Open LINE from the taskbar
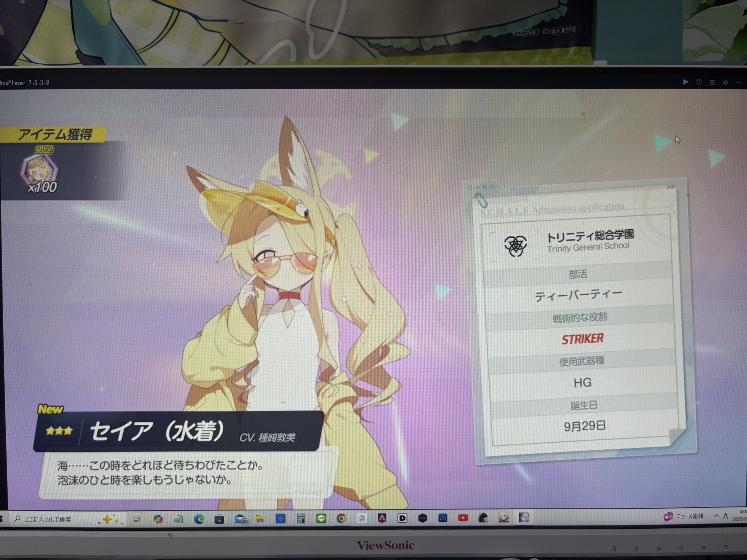The height and width of the screenshot is (560, 747). pos(321,518)
